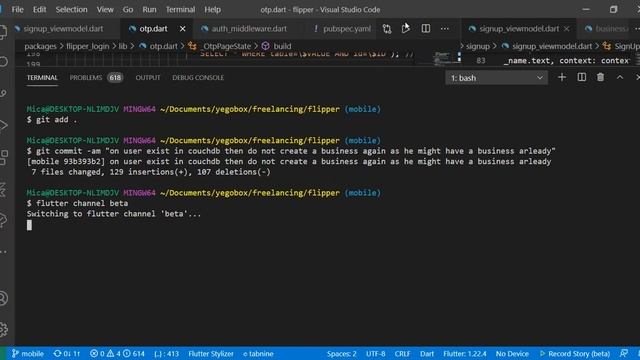Close the otp.dart editor tab

point(182,29)
